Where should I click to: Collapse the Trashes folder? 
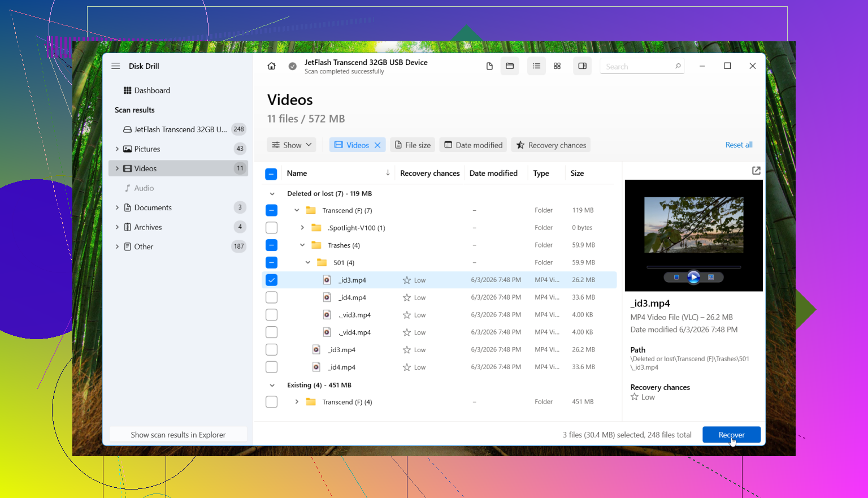(302, 245)
